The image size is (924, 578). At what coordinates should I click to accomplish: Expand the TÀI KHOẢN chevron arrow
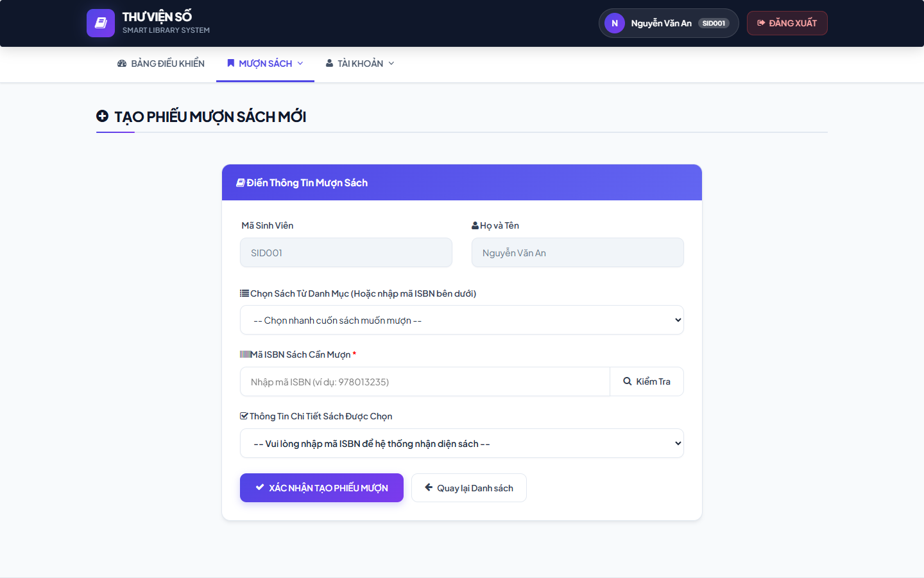[391, 64]
